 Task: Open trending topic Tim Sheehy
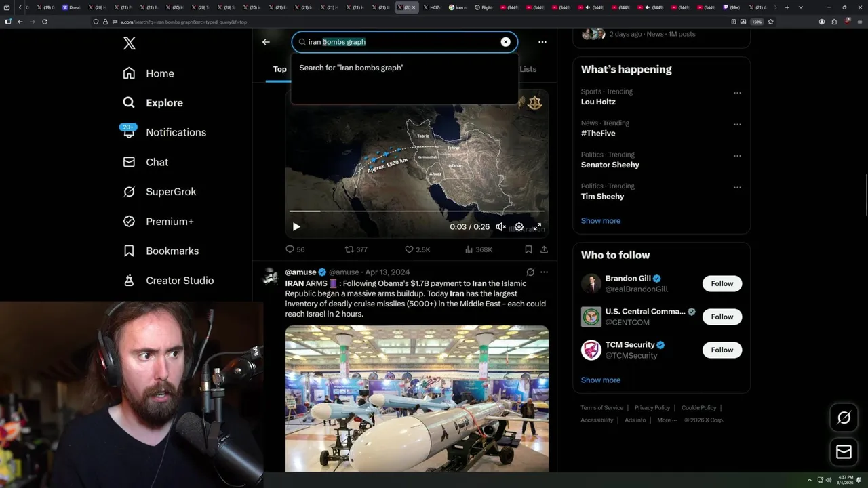point(602,197)
